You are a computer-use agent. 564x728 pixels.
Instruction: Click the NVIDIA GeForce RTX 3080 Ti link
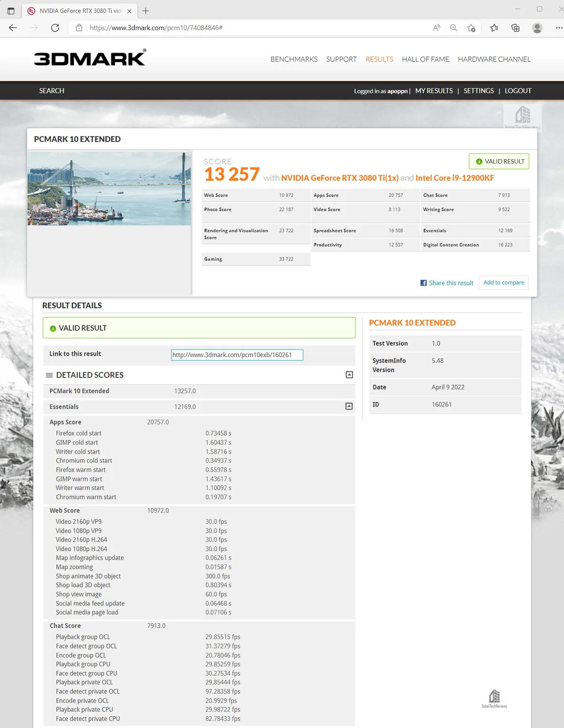point(340,178)
